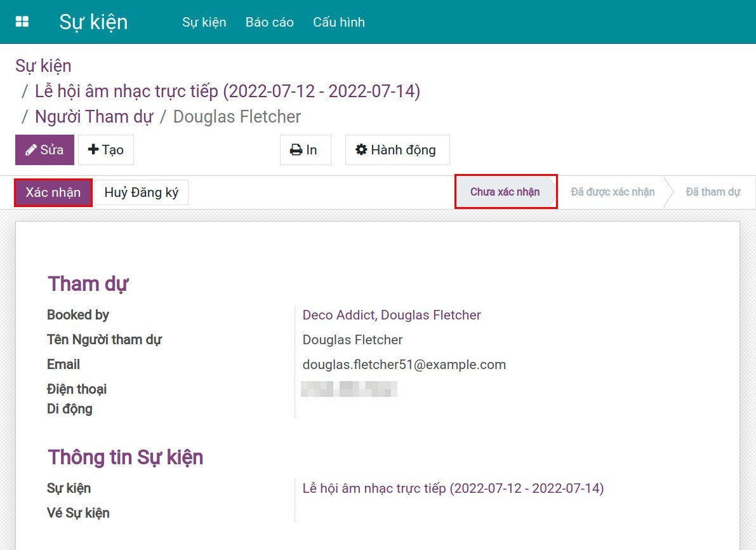Open Lễ hội âm nhạc trực tiếp breadcrumb

[227, 91]
